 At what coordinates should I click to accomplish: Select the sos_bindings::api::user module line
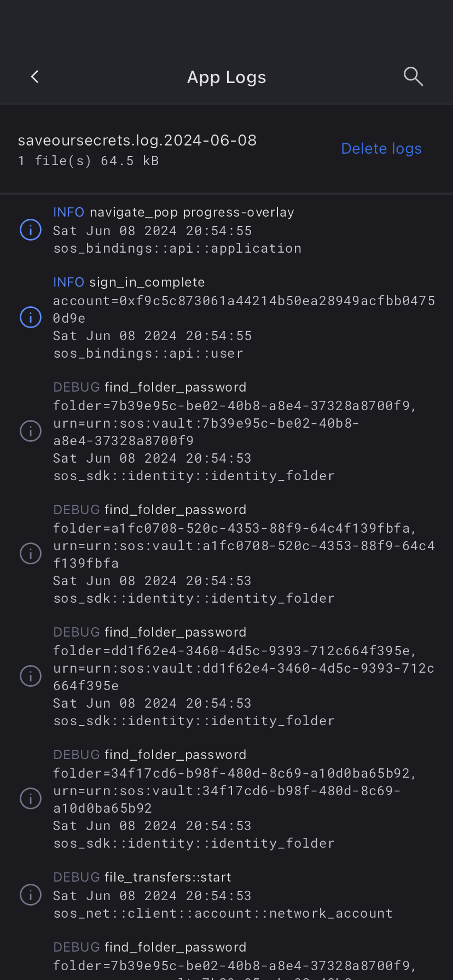[148, 353]
